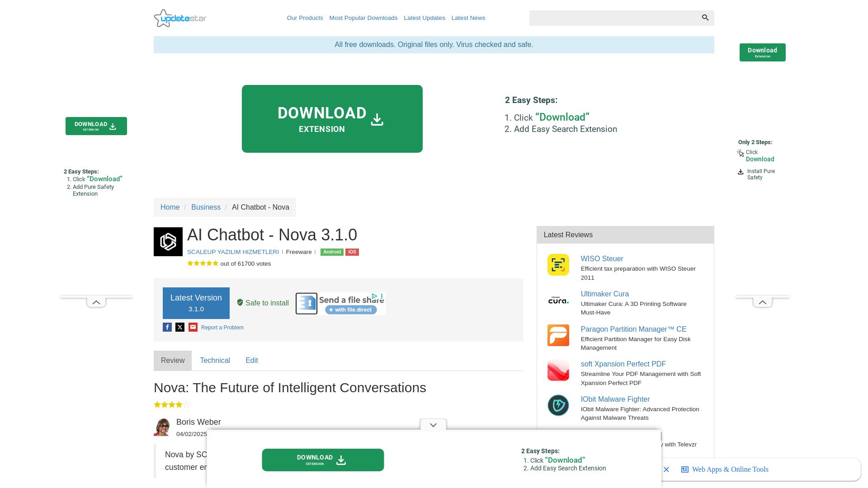Click the bottom banner Download Extension button

[323, 460]
